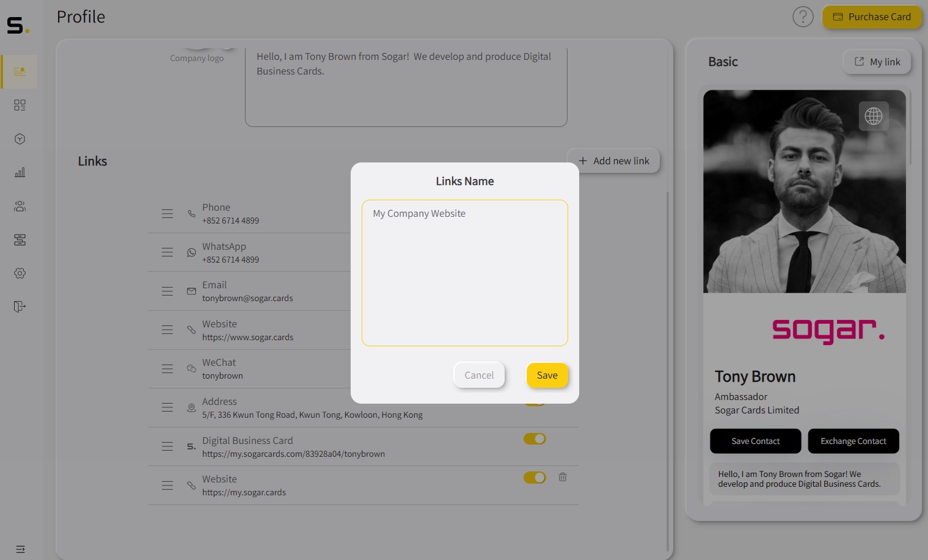This screenshot has width=928, height=560.
Task: Toggle the https://my.sogar.cards Website link switch
Action: click(x=535, y=477)
